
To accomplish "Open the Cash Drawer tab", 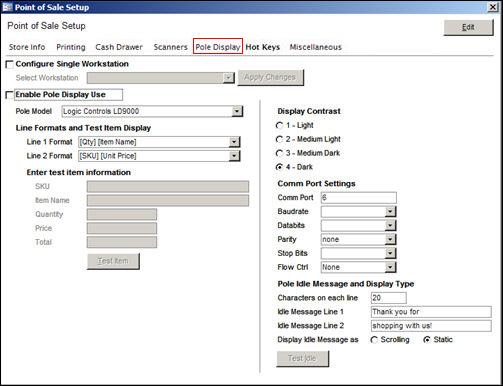I will 119,47.
